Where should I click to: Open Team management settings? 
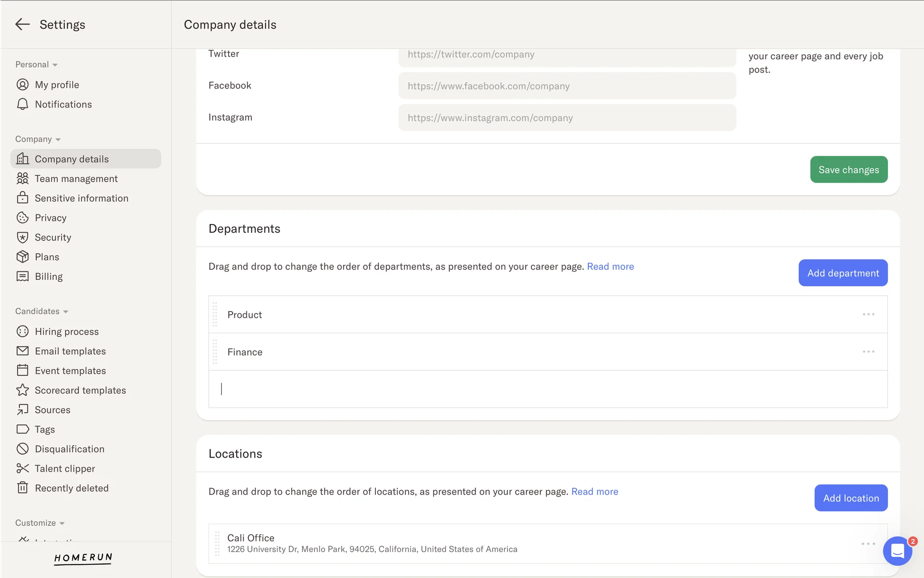pyautogui.click(x=76, y=179)
